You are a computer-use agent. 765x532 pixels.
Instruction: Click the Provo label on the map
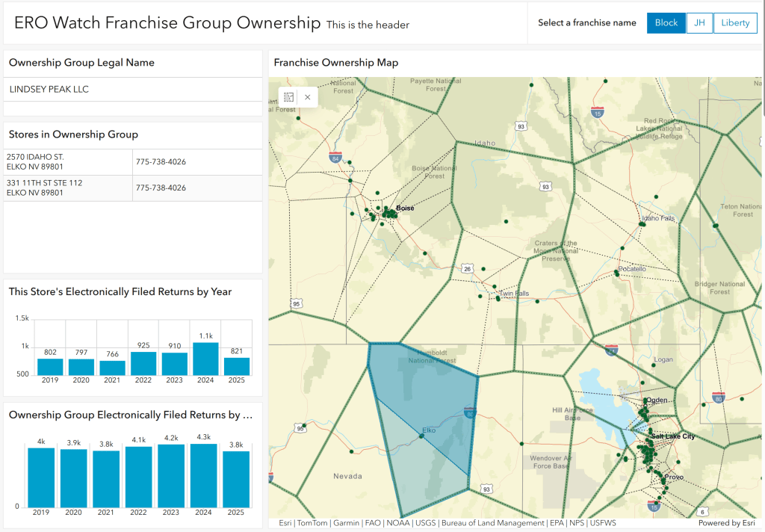674,477
